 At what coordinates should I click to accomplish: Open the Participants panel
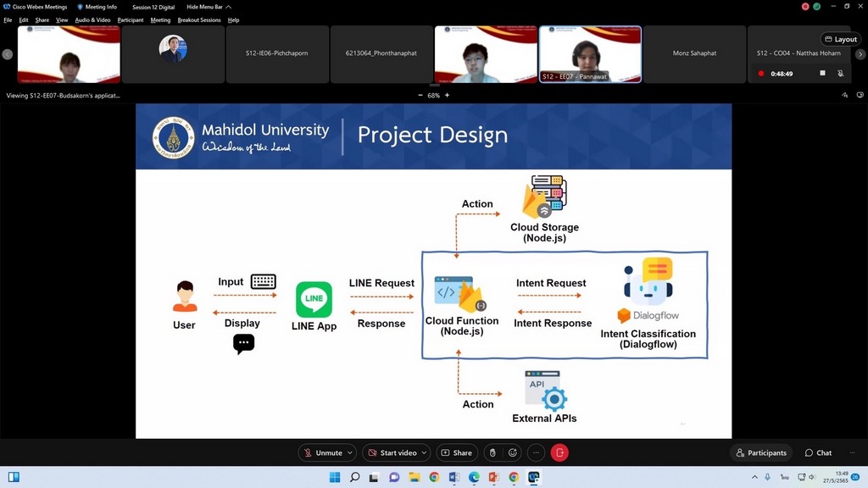pos(761,452)
